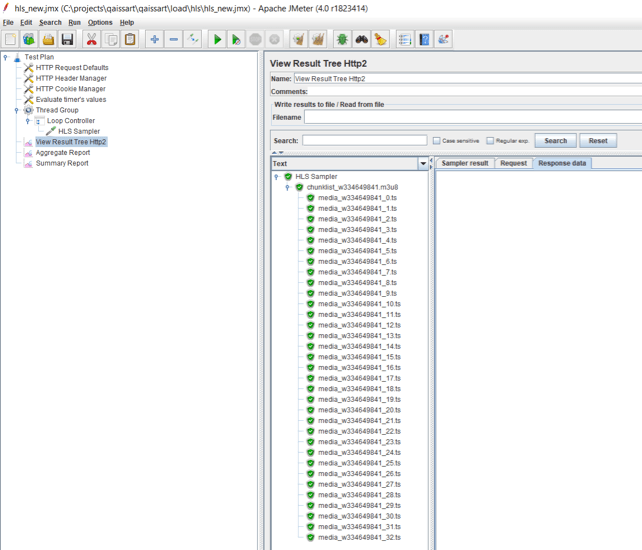Screen dimensions: 642x550
Task: Click the Copy toolbar icon
Action: click(111, 40)
